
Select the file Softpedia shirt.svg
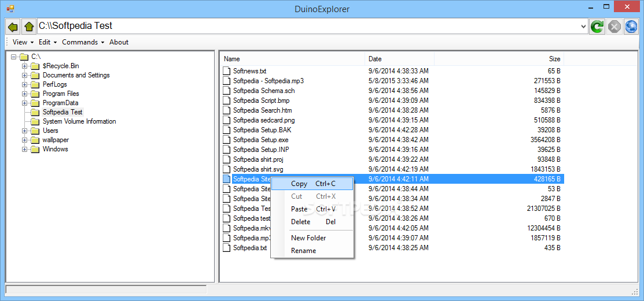258,169
